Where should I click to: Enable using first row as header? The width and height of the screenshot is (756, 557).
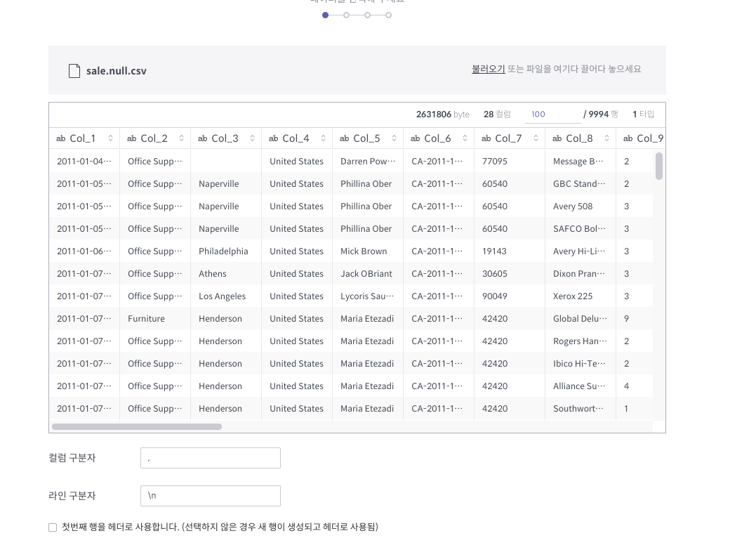[x=53, y=527]
